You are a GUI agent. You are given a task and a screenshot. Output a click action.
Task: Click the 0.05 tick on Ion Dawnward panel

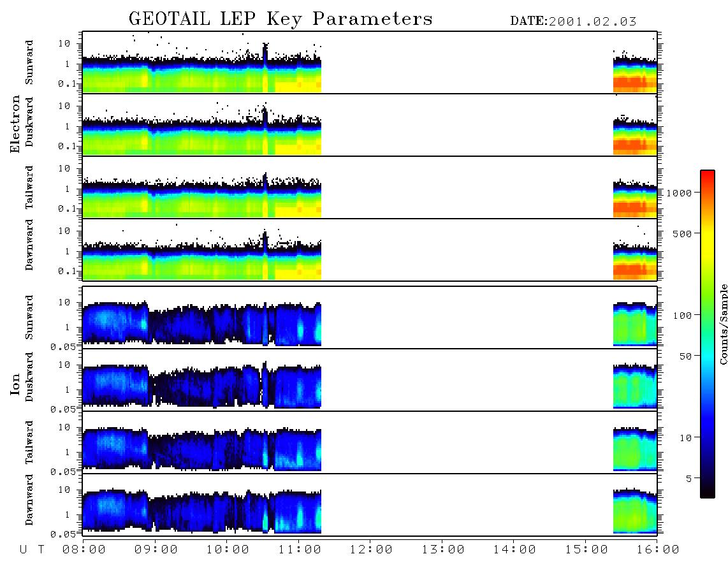point(62,534)
